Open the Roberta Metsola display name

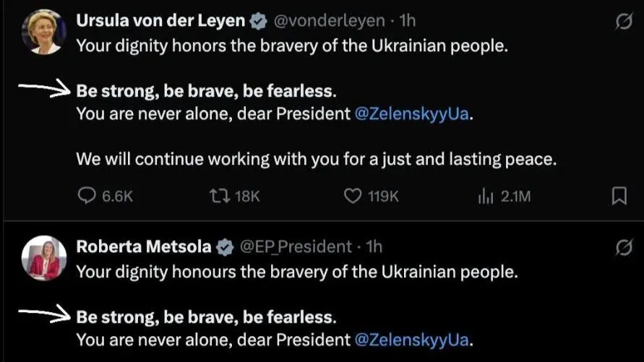(x=144, y=247)
